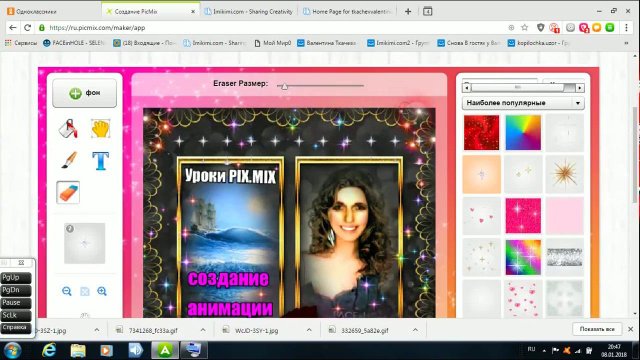The height and width of the screenshot is (360, 640).
Task: Select the blue T text tool
Action: click(x=100, y=161)
